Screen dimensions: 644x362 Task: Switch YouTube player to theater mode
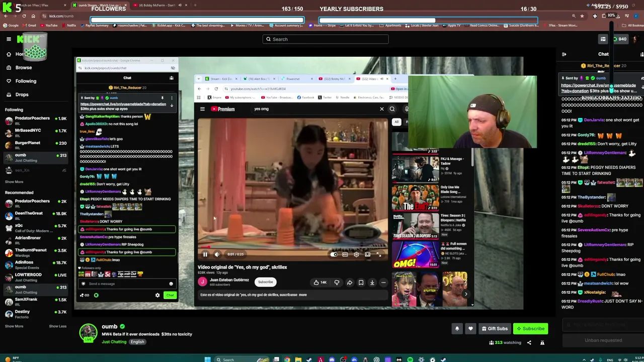[368, 254]
